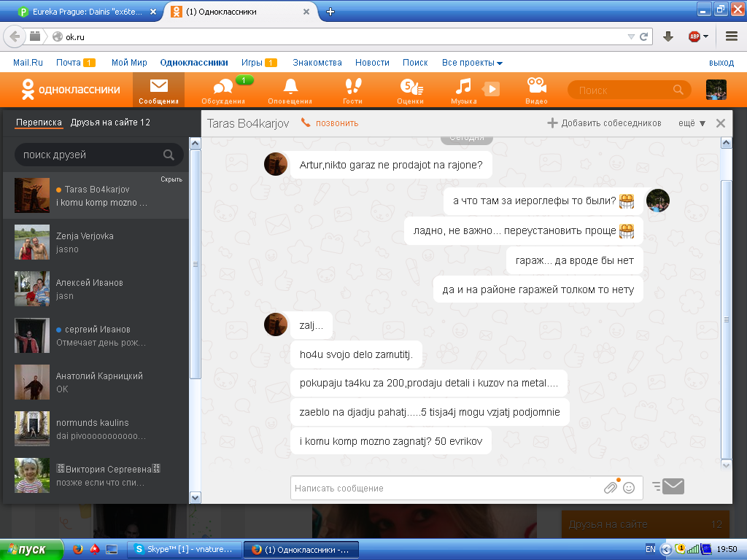This screenshot has width=747, height=560.
Task: Click the friends list scroll-up arrow
Action: tap(195, 143)
